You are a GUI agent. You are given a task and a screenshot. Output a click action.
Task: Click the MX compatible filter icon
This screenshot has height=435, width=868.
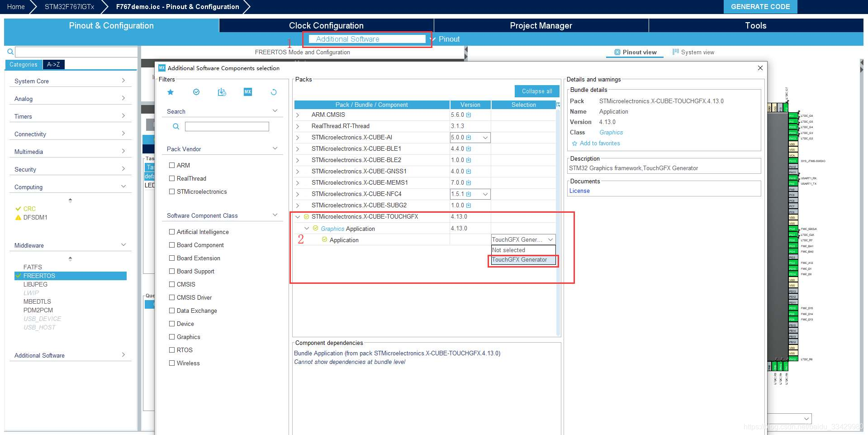click(247, 92)
